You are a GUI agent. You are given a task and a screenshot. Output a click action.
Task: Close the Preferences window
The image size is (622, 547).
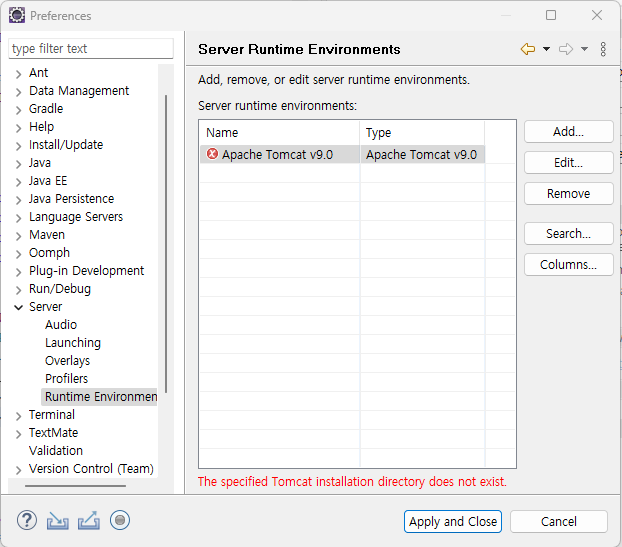(x=597, y=15)
